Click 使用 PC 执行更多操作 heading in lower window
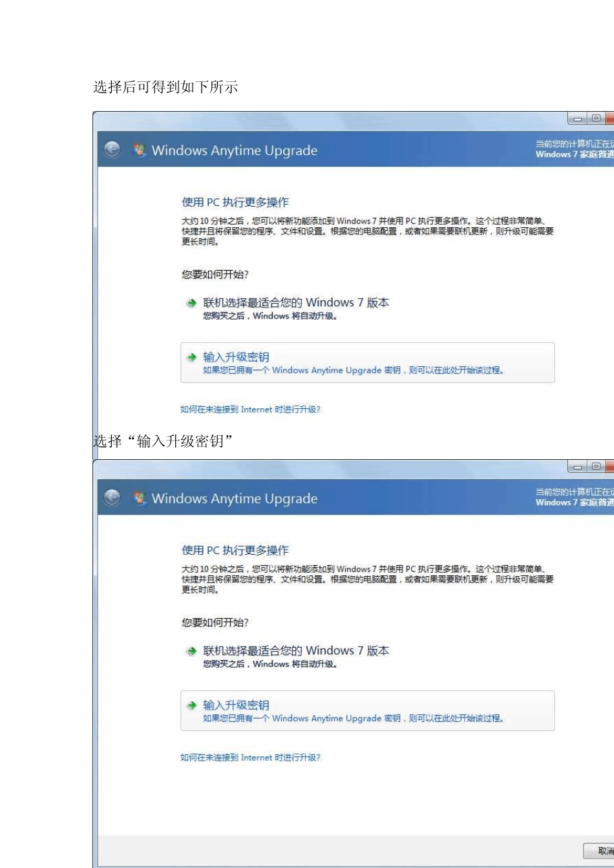This screenshot has height=868, width=614. [x=235, y=550]
